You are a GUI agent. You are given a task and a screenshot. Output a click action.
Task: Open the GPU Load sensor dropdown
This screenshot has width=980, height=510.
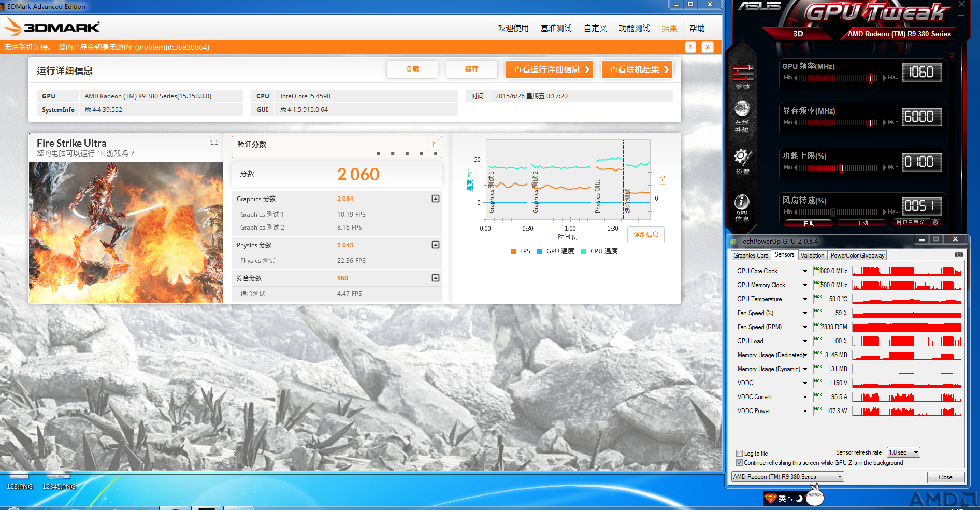click(x=805, y=341)
